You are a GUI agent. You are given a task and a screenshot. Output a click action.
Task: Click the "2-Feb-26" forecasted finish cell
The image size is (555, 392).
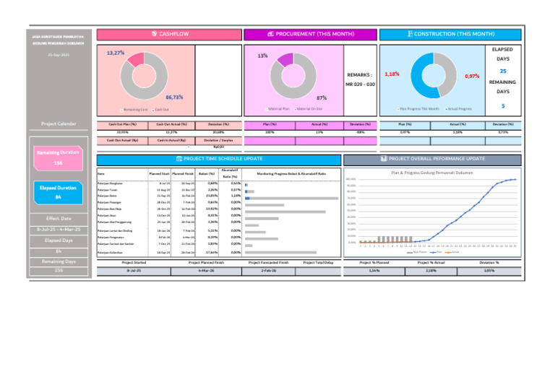tap(269, 271)
